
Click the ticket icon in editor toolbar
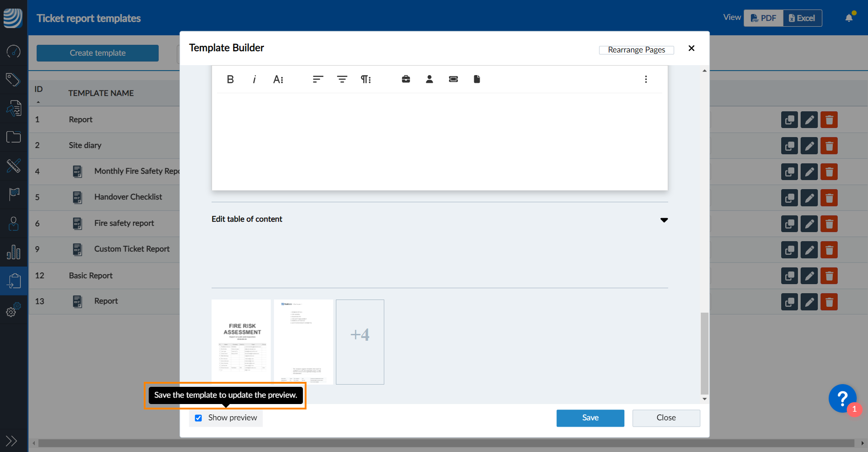tap(453, 80)
